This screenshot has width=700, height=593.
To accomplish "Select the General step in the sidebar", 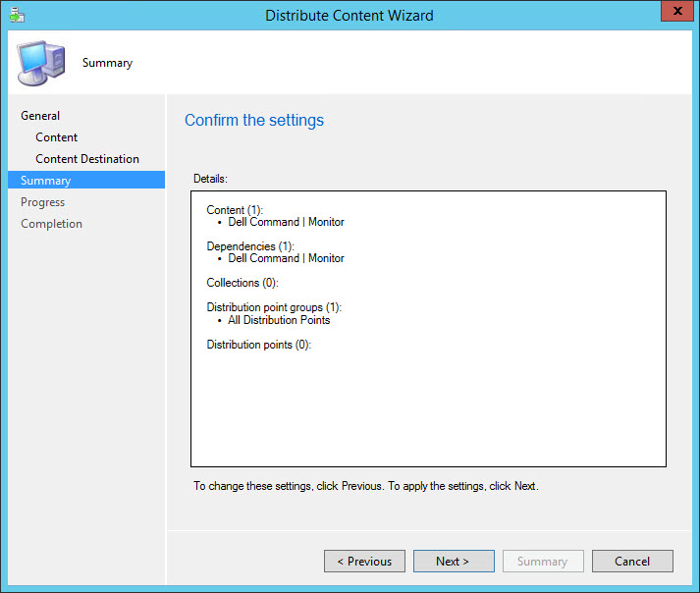I will 40,116.
